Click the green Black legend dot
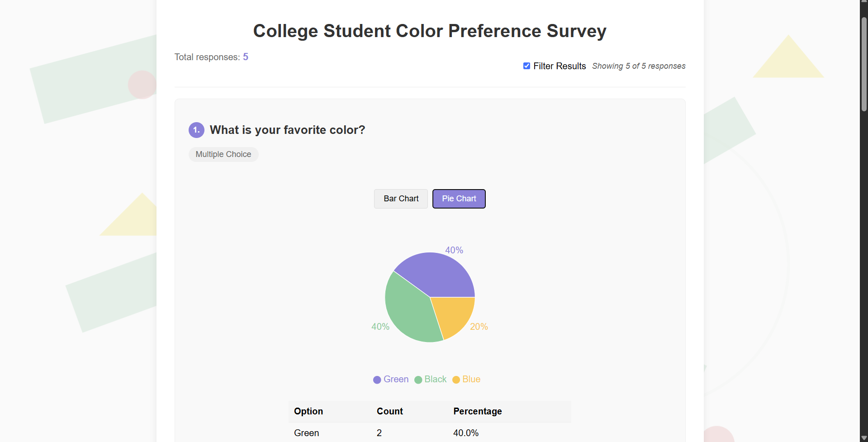Viewport: 868px width, 442px height. (x=418, y=380)
